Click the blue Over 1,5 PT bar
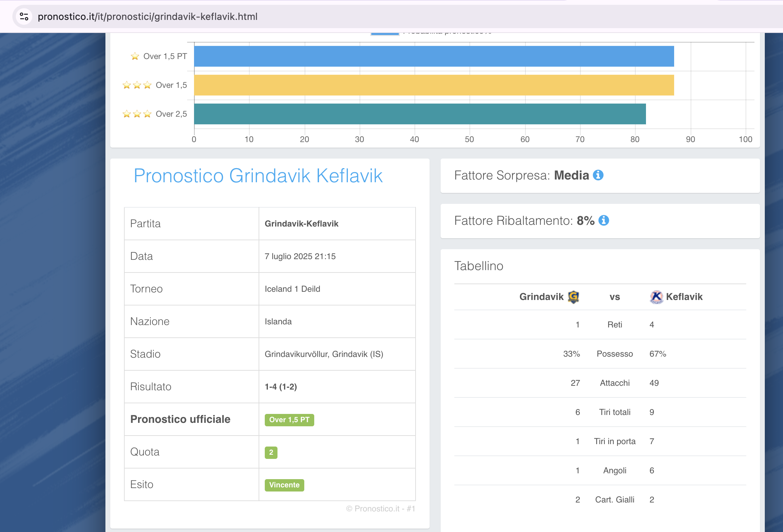This screenshot has height=532, width=783. [434, 56]
